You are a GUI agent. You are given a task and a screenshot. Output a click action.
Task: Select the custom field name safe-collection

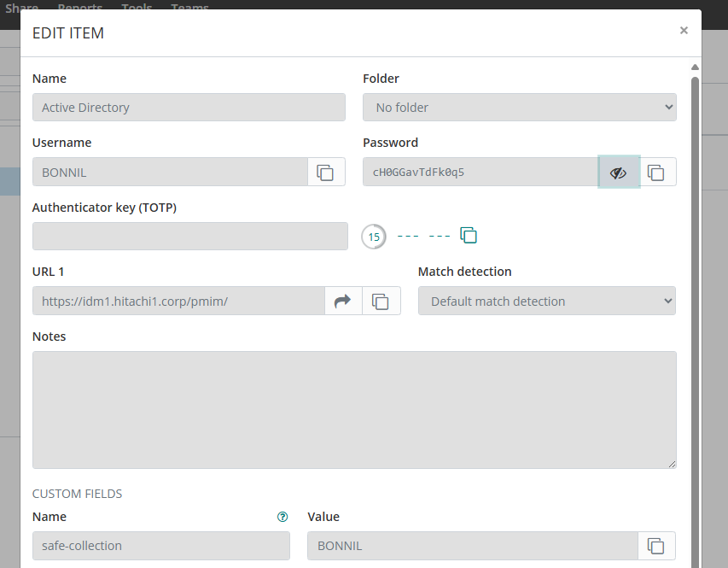tap(160, 545)
